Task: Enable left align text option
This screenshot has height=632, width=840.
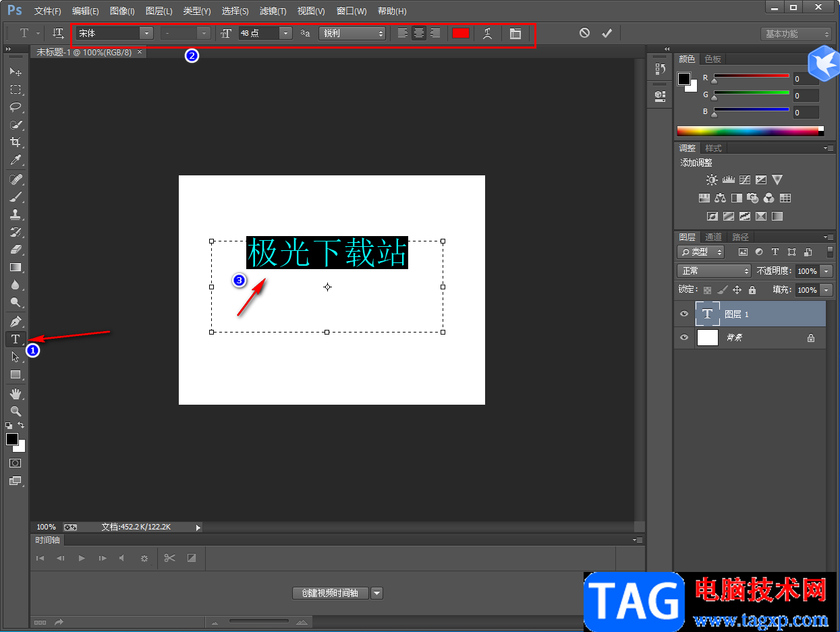Action: 403,33
